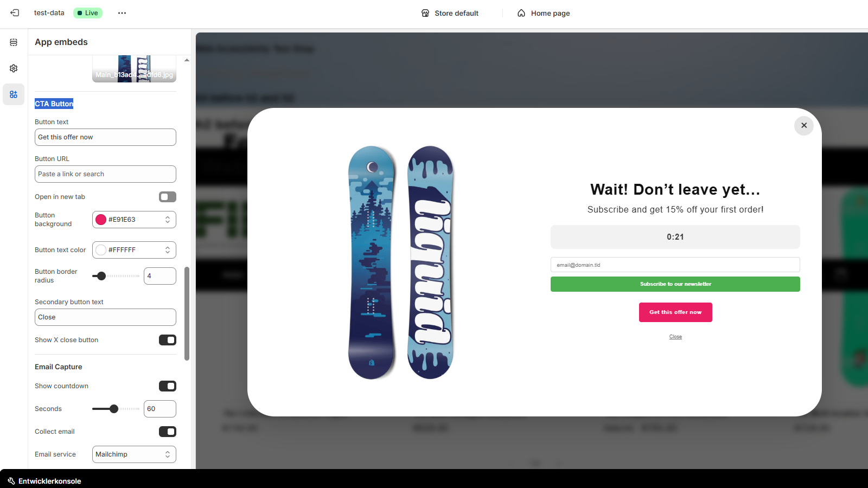
Task: Disable the Show X close button toggle
Action: click(x=168, y=340)
